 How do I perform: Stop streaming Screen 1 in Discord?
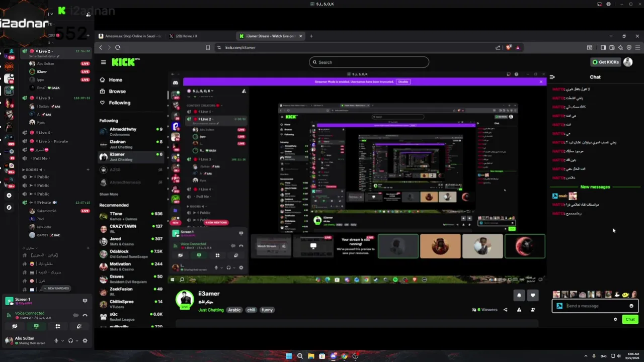[85, 301]
